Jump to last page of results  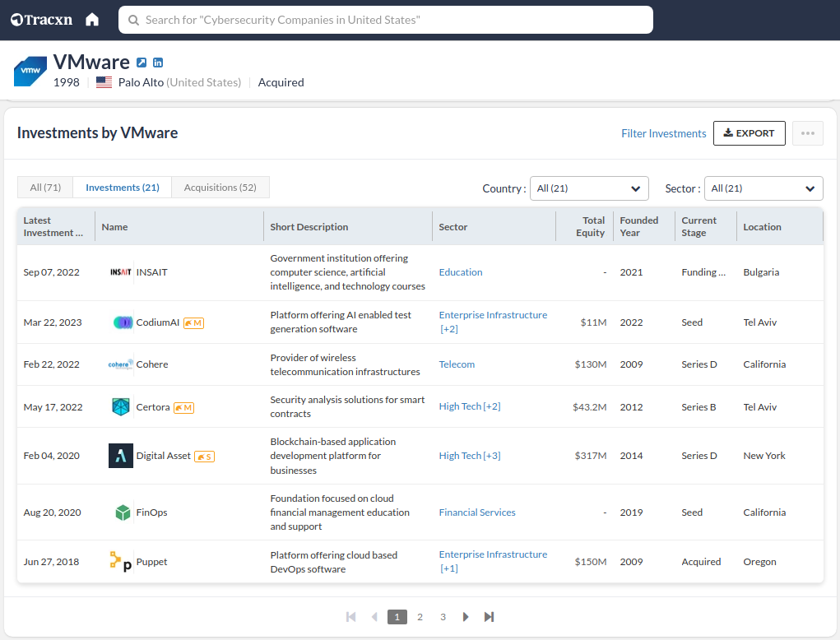(x=489, y=617)
